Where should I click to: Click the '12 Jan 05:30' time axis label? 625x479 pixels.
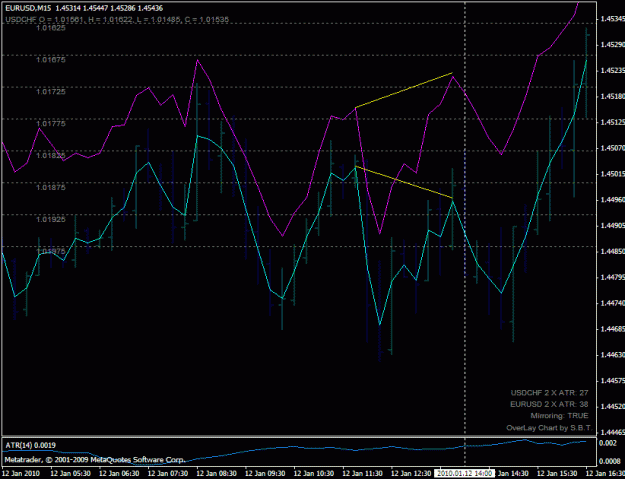pyautogui.click(x=70, y=473)
